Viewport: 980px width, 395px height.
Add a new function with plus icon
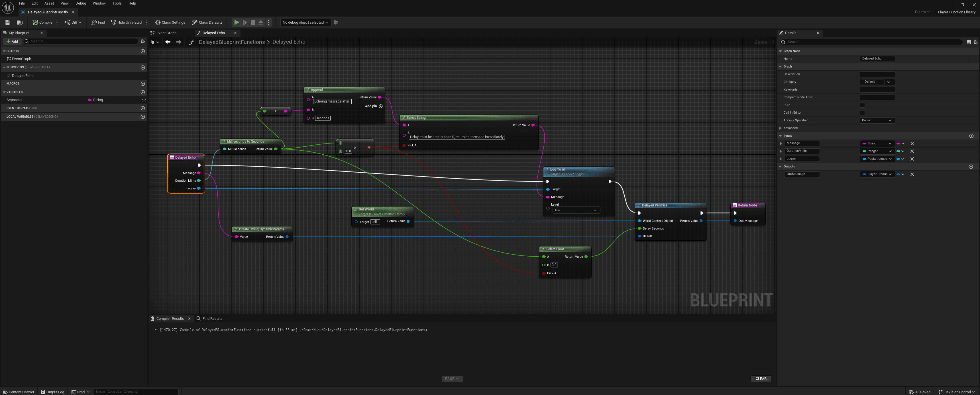tap(143, 67)
